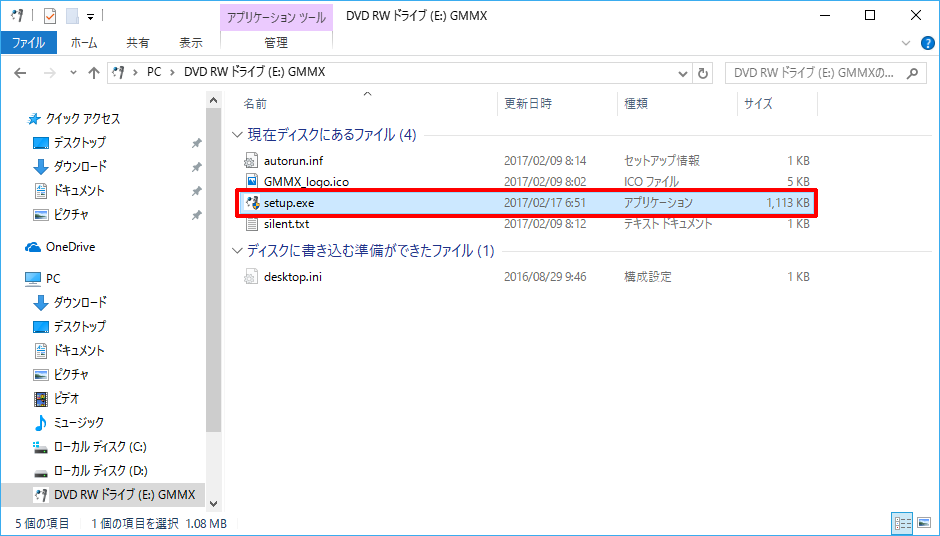This screenshot has height=536, width=940.
Task: Select the desktop.ini file icon
Action: tap(251, 277)
